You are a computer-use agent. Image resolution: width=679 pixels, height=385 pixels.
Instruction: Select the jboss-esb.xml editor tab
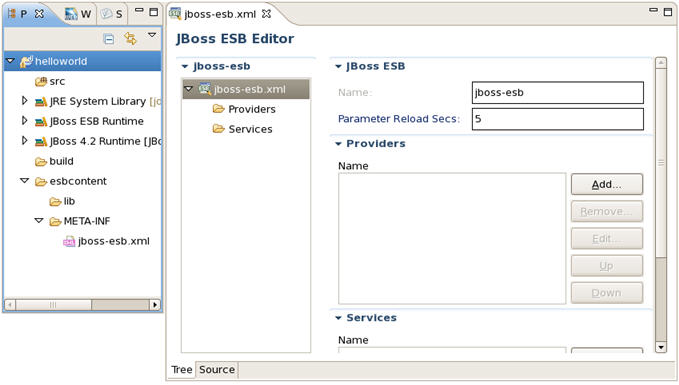(x=220, y=14)
